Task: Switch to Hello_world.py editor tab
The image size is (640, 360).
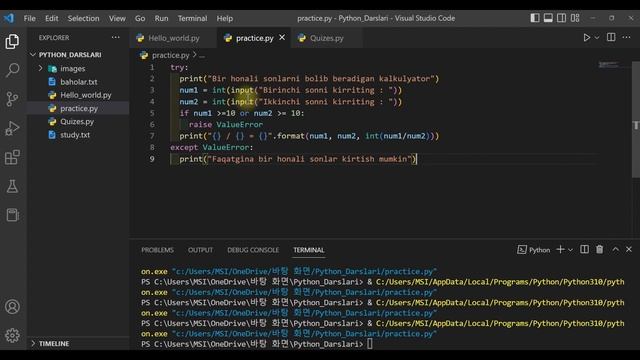Action: tap(174, 38)
